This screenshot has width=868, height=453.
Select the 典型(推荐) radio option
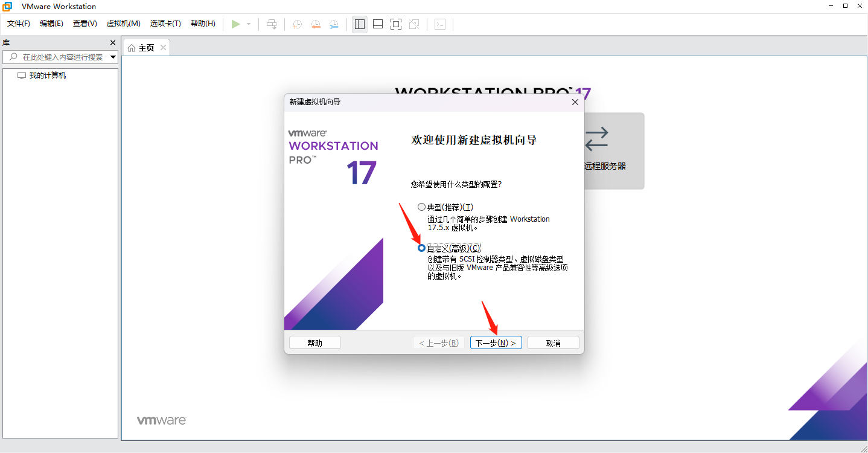tap(421, 207)
